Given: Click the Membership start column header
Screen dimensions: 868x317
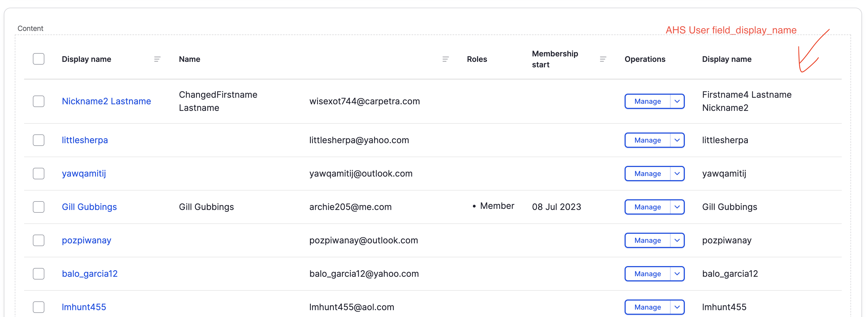Looking at the screenshot, I should pyautogui.click(x=555, y=59).
